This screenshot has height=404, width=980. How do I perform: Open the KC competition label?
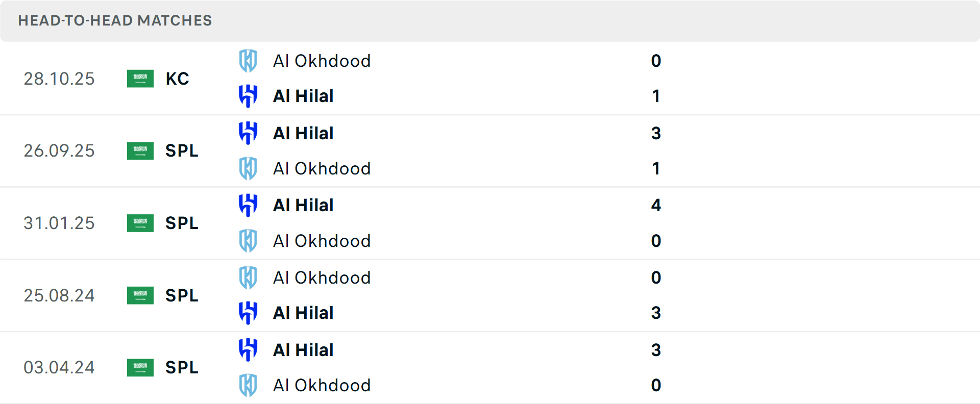pyautogui.click(x=177, y=79)
